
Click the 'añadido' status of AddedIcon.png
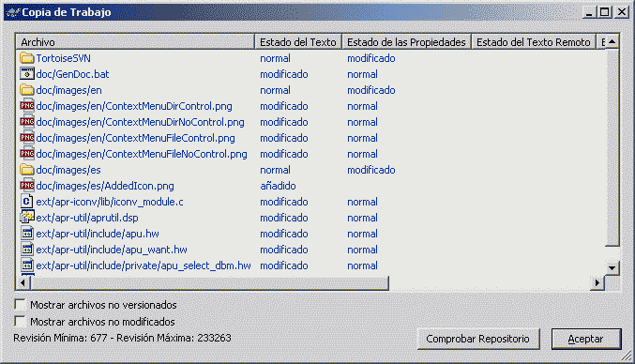pos(278,186)
